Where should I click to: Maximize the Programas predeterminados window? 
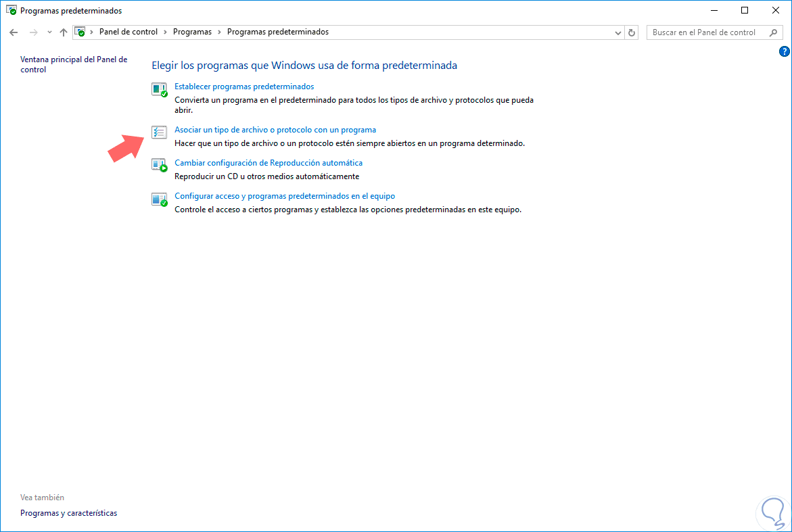[745, 10]
